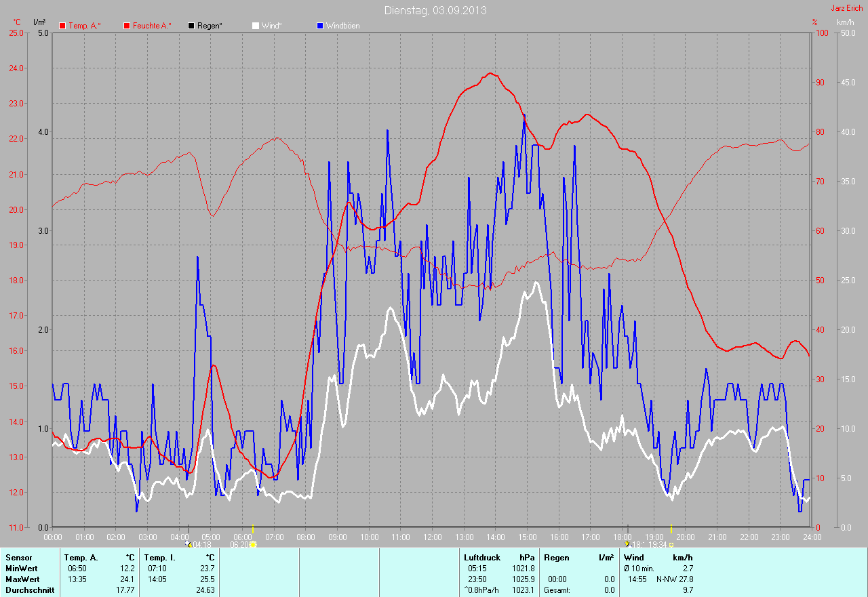Click the black Regen legend swatch
The width and height of the screenshot is (868, 597).
[191, 26]
